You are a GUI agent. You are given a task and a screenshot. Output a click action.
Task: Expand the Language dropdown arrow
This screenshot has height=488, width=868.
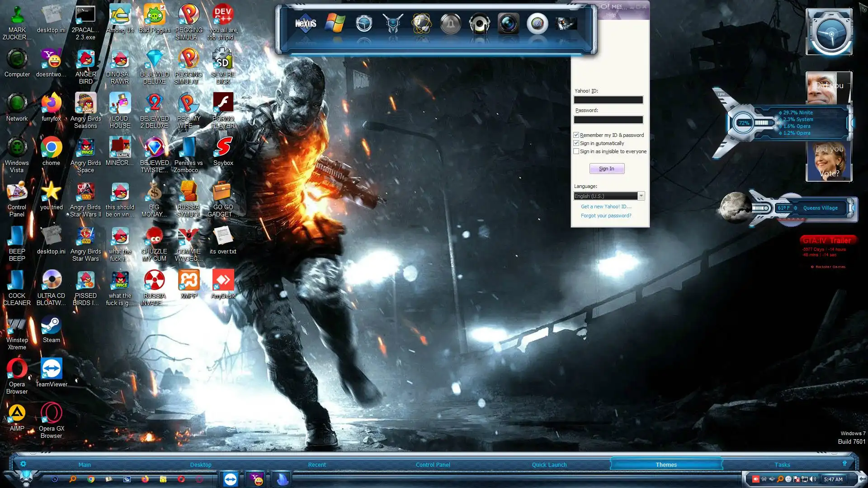(641, 196)
